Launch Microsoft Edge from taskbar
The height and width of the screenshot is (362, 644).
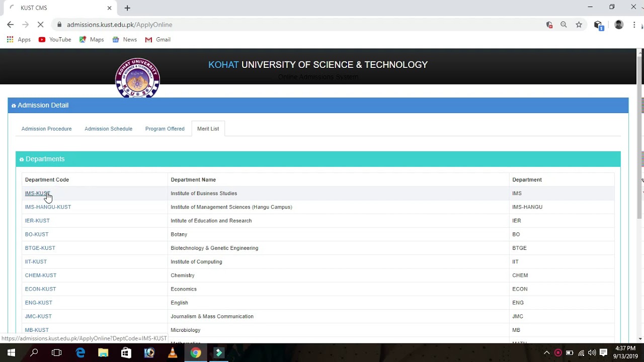point(80,353)
